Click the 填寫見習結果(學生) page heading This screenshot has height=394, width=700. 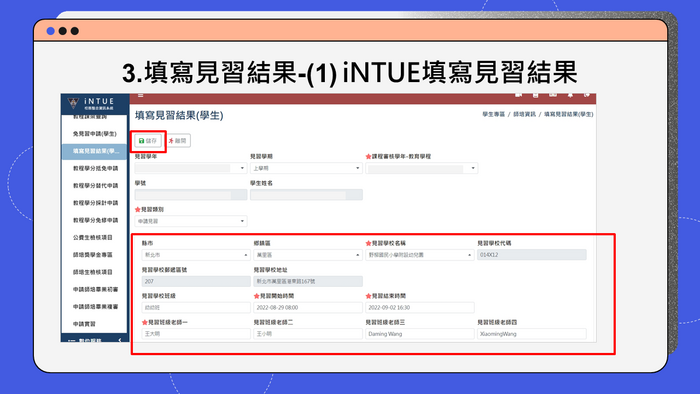pyautogui.click(x=179, y=116)
